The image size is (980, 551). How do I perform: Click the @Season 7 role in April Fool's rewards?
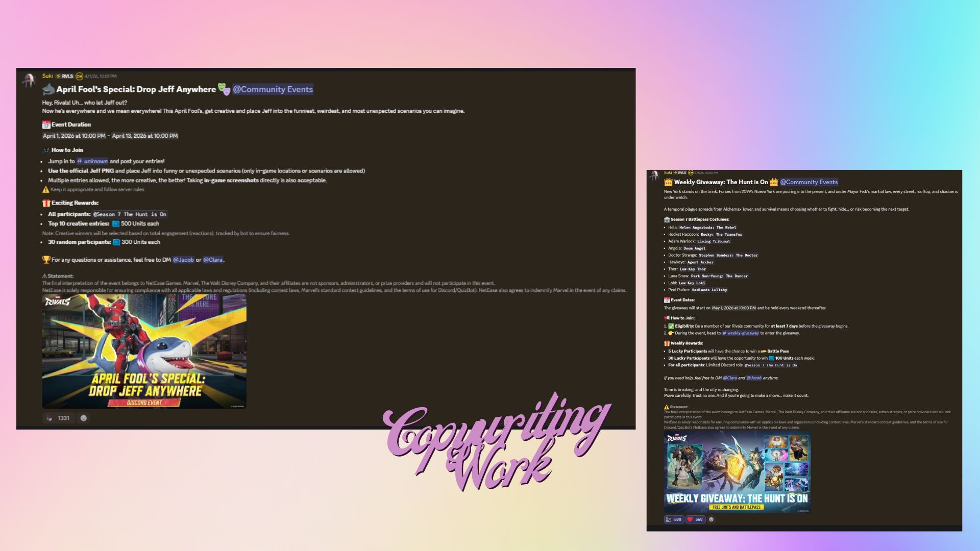[x=130, y=214]
